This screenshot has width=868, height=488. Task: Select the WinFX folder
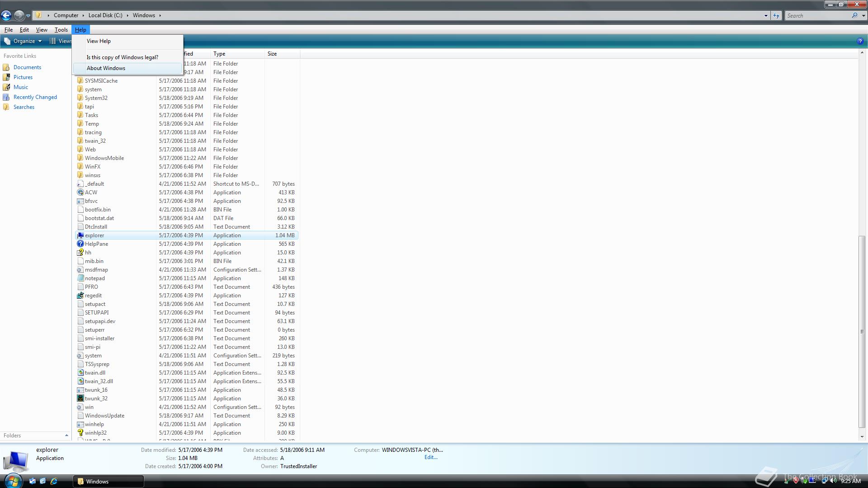pyautogui.click(x=186, y=167)
